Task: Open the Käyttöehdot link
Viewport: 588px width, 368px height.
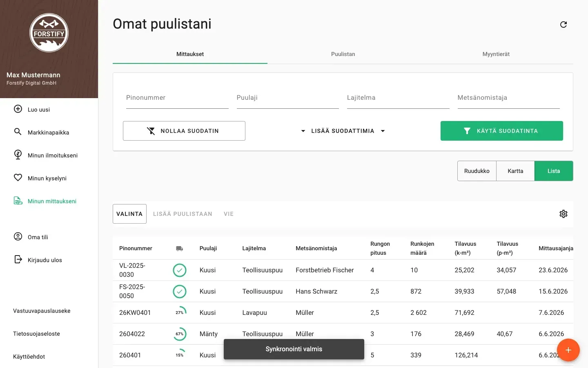Action: [29, 357]
